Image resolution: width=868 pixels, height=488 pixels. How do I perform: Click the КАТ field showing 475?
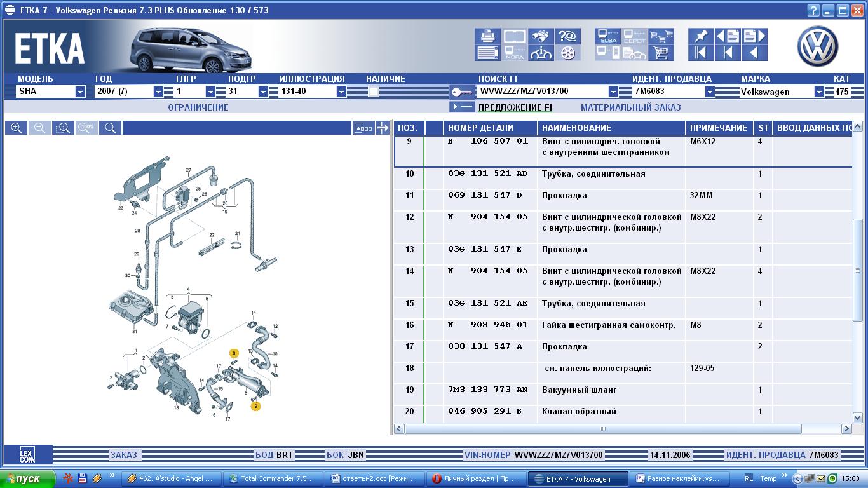(841, 91)
